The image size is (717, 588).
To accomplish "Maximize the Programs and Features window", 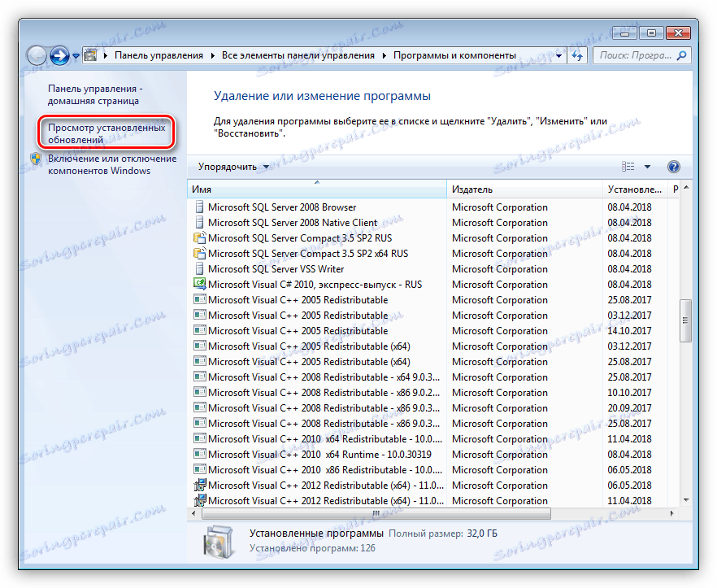I will (651, 33).
